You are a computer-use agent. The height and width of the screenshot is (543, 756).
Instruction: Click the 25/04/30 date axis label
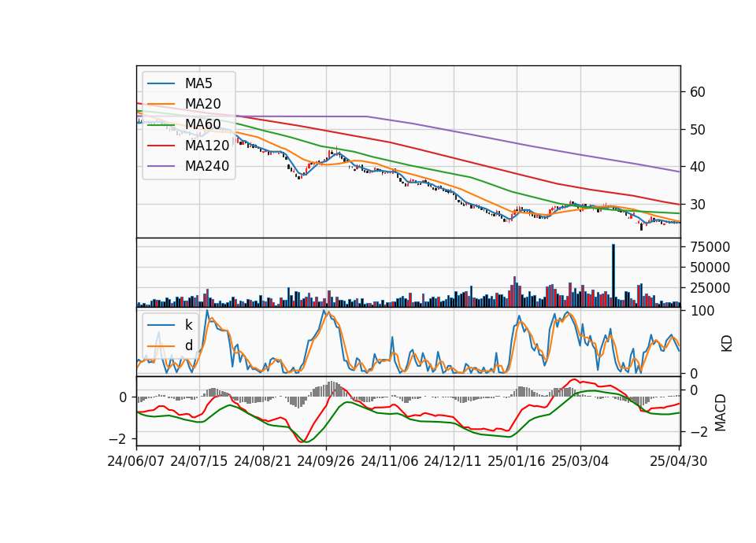pos(679,461)
